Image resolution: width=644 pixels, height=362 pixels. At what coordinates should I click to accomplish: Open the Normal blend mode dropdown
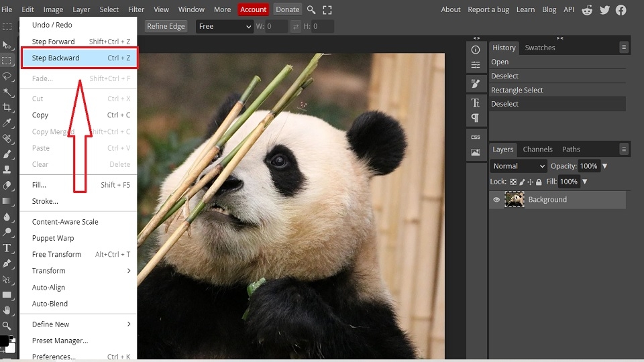(519, 166)
